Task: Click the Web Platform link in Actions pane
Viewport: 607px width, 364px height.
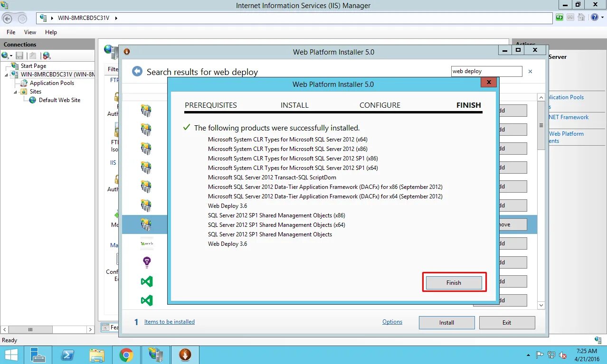Action: (566, 134)
